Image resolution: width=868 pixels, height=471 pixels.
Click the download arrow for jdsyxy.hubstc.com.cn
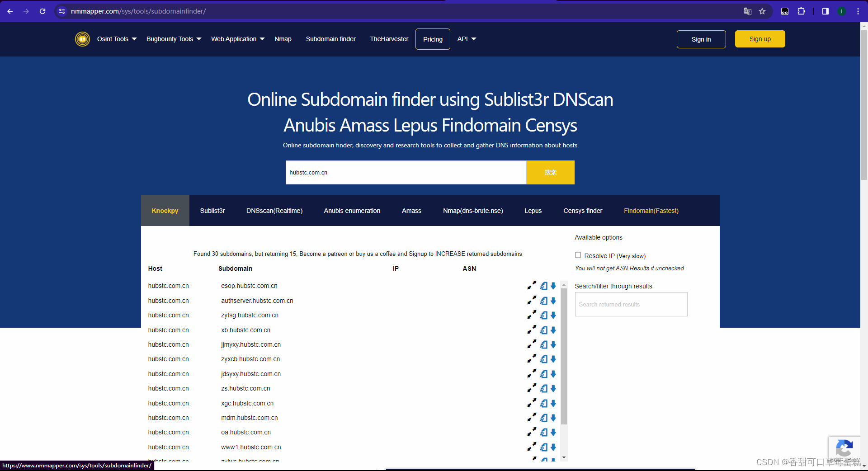click(x=553, y=374)
